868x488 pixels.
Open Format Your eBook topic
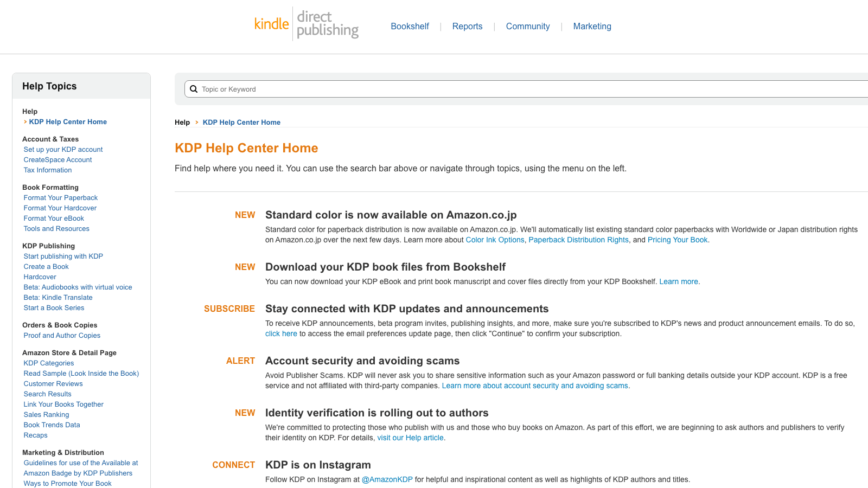tap(54, 218)
